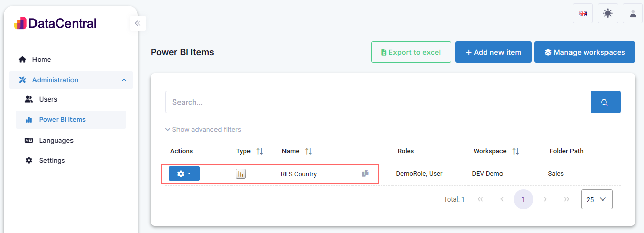The image size is (644, 233).
Task: Open the 25 rows per page dropdown
Action: pyautogui.click(x=596, y=199)
